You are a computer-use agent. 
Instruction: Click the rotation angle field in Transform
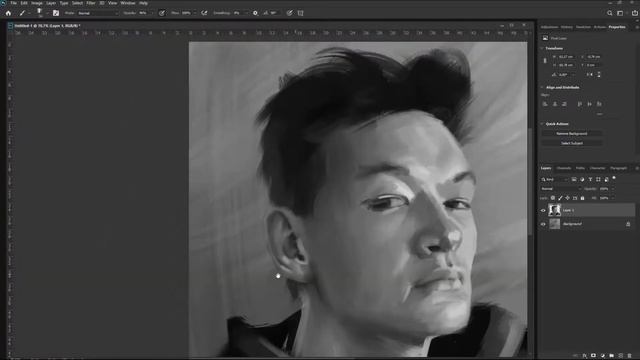click(566, 75)
